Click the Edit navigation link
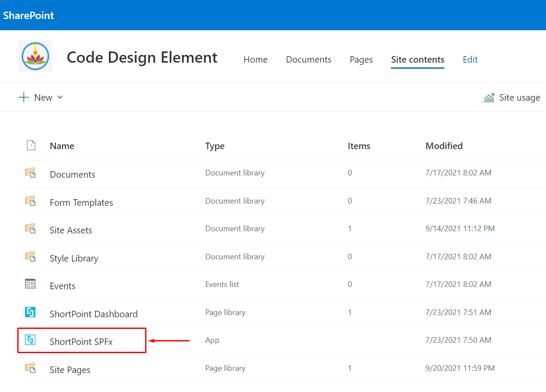The height and width of the screenshot is (392, 546). pos(470,60)
